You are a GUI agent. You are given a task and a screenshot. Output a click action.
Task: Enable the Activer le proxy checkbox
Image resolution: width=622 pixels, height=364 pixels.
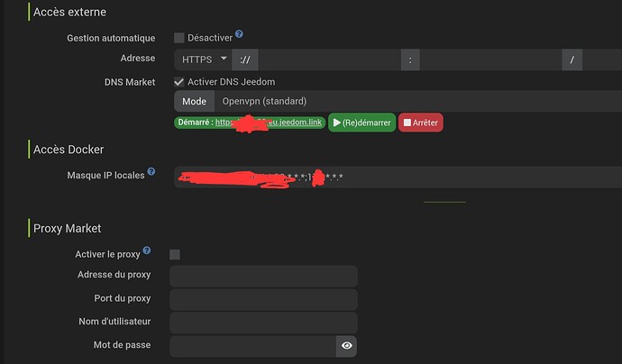tap(175, 255)
